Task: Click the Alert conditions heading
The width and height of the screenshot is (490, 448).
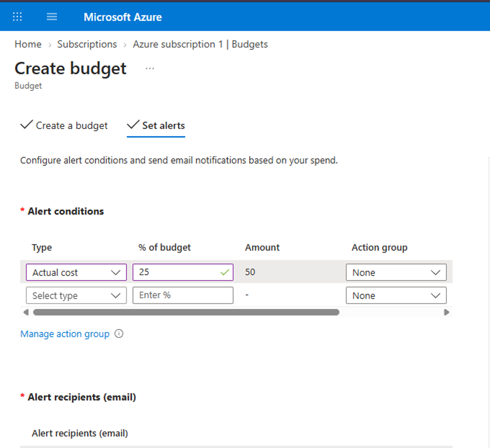Action: [x=66, y=211]
